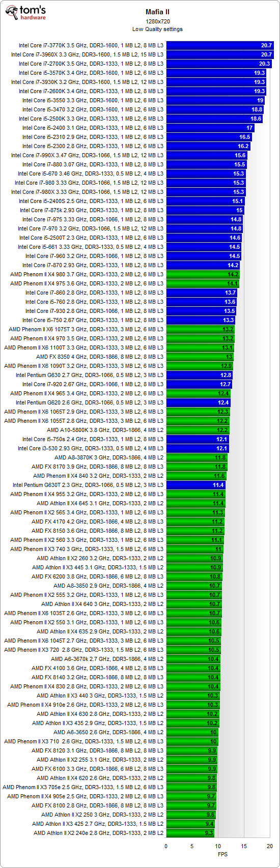The height and width of the screenshot is (868, 280).
Task: Click the Intel Core i7-860 2.8 GHz label
Action: [94, 293]
